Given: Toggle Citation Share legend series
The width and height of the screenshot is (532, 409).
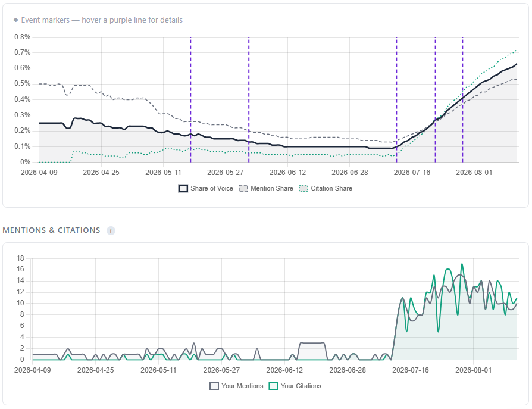Looking at the screenshot, I should (326, 188).
